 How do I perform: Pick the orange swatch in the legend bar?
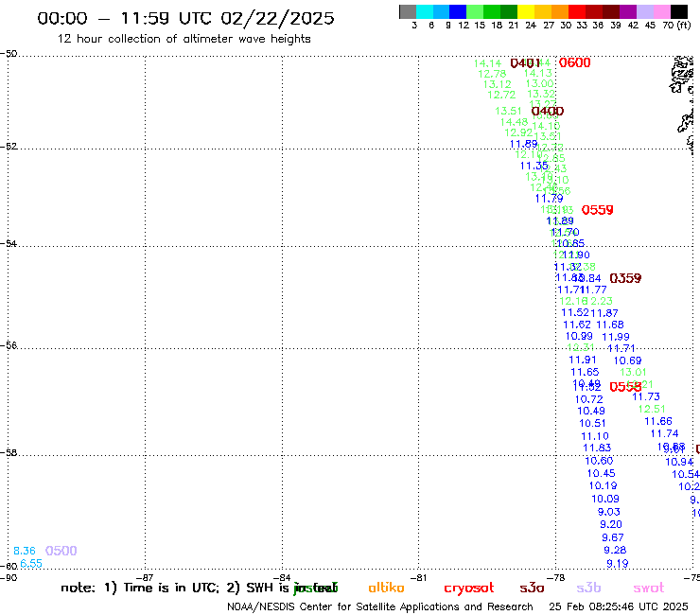click(x=560, y=11)
